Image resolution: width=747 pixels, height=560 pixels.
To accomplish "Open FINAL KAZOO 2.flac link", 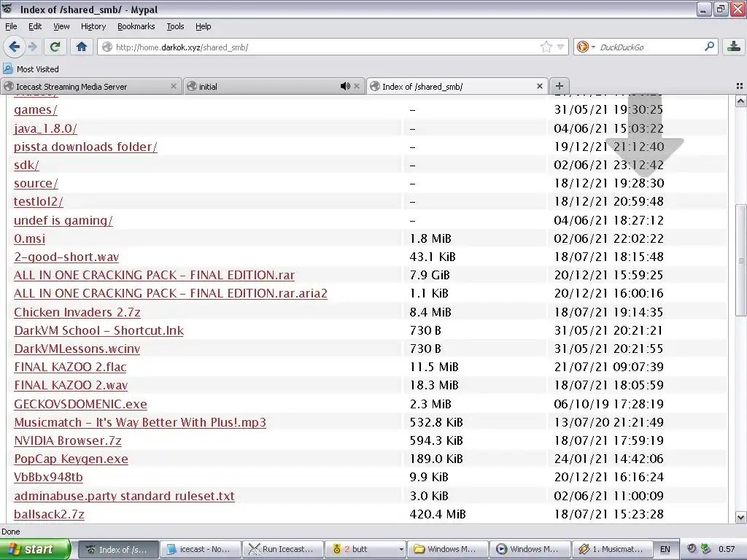I will coord(70,367).
